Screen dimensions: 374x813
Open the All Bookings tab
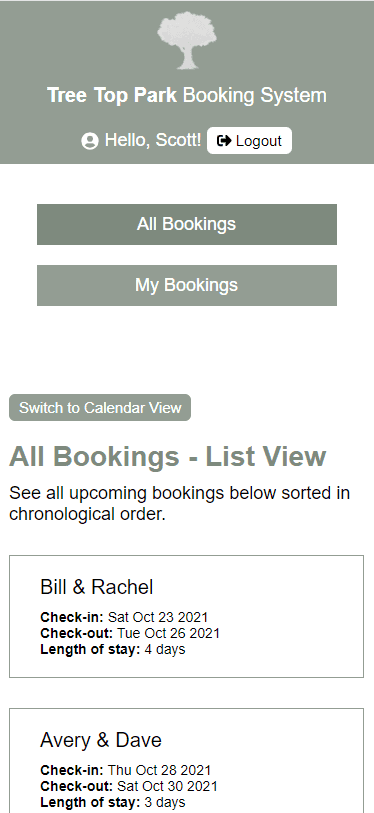(x=187, y=224)
